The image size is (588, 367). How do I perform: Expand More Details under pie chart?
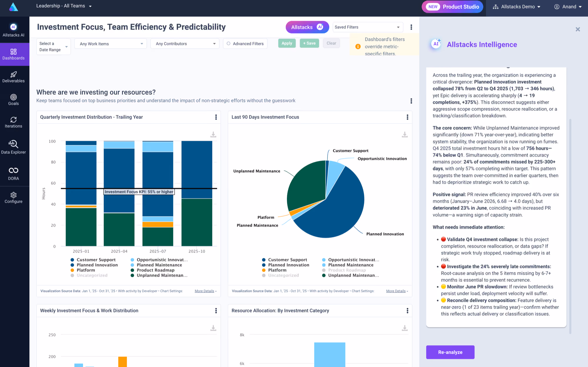click(397, 291)
